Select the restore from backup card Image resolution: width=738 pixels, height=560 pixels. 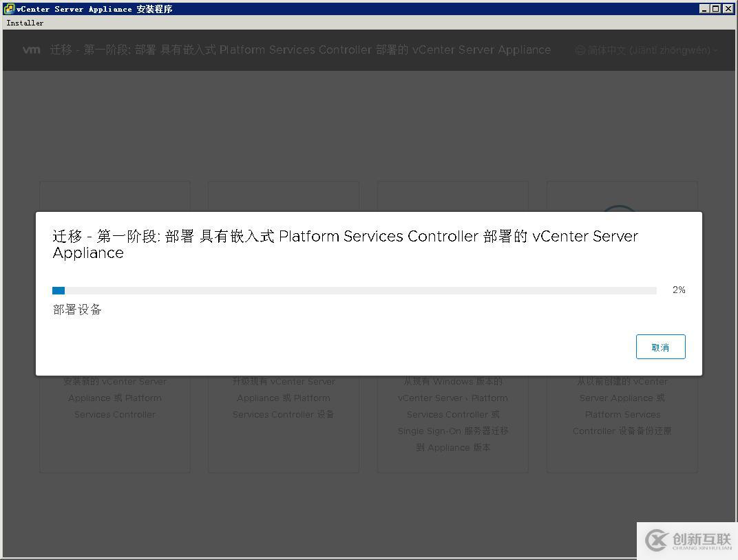tap(622, 327)
